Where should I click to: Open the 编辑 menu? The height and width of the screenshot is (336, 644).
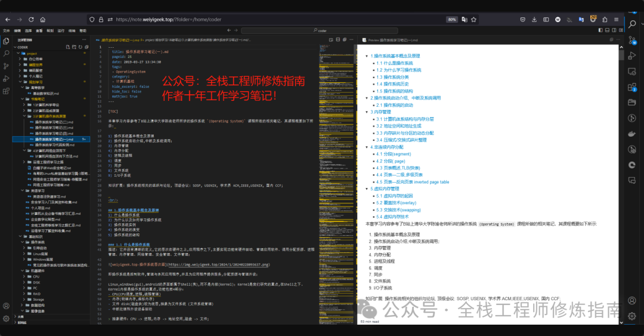point(17,30)
